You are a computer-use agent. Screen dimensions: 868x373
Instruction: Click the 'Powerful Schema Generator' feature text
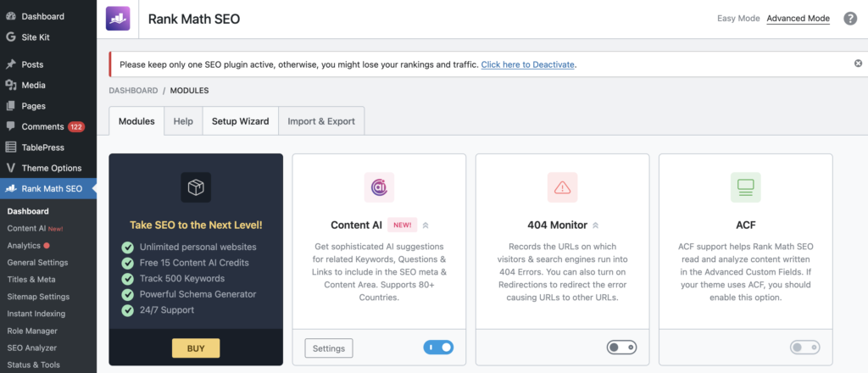point(198,294)
